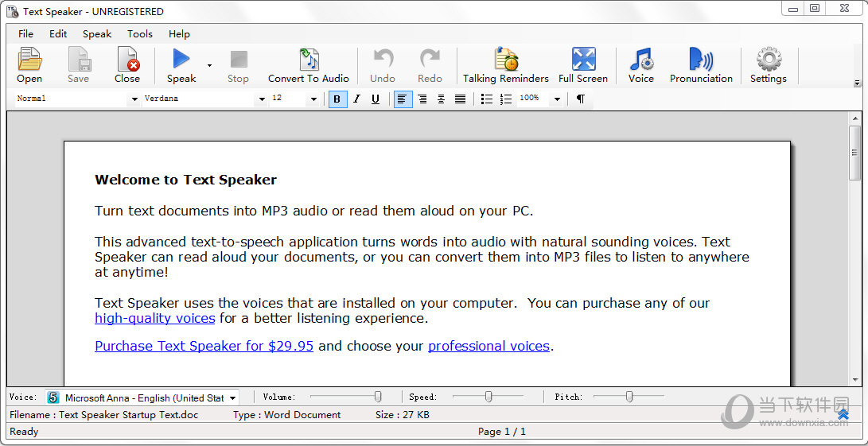Open the professional voices link

[x=488, y=346]
